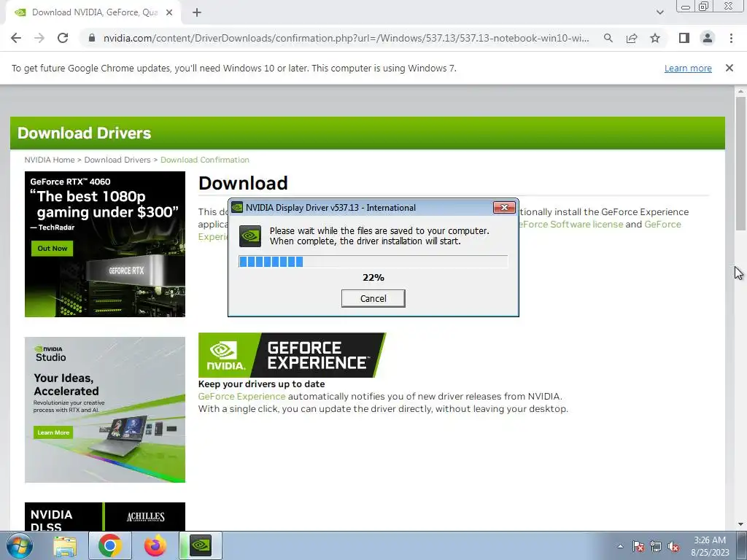747x560 pixels.
Task: Click the Chrome forward arrow
Action: point(39,38)
